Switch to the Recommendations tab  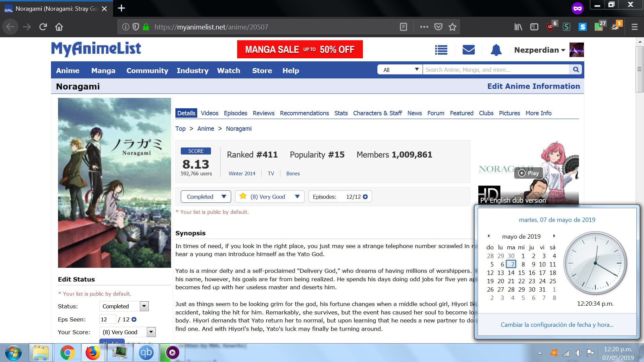point(304,113)
